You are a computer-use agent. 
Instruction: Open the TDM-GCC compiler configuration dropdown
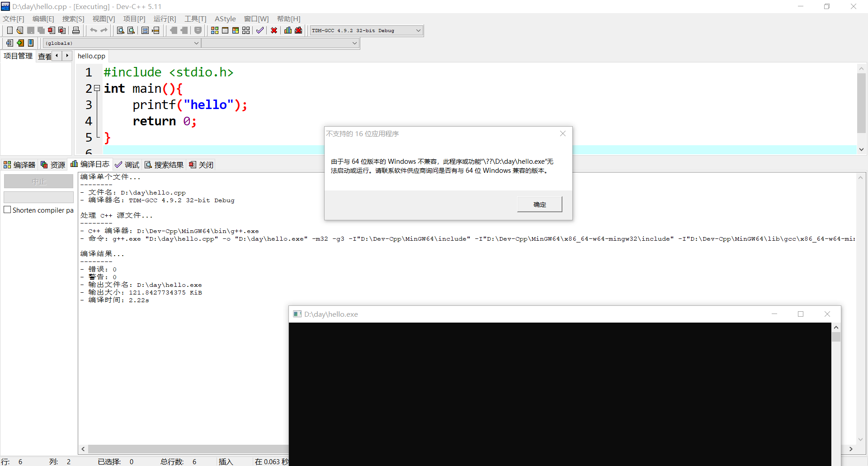[x=417, y=30]
